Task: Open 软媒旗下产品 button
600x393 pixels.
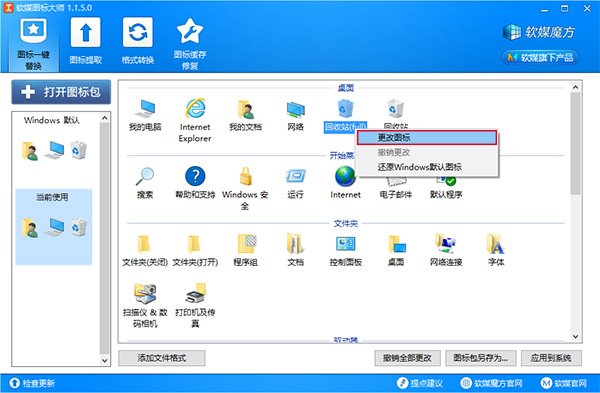Action: click(540, 58)
